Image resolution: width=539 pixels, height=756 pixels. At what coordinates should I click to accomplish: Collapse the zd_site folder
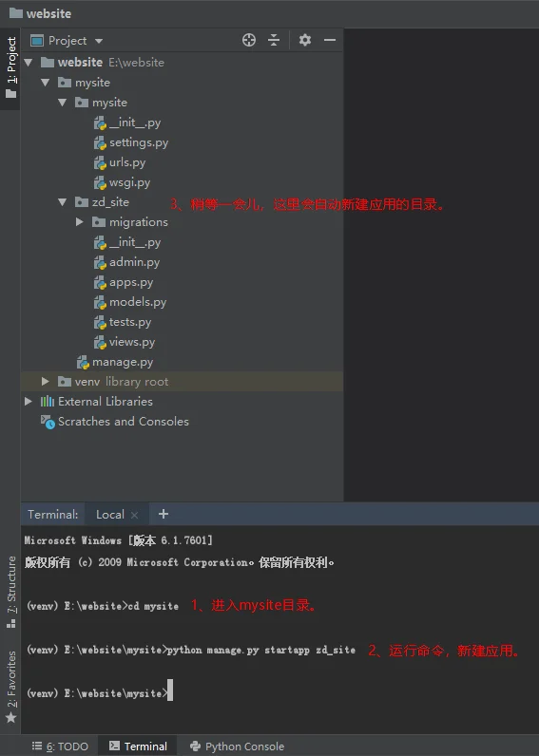62,202
